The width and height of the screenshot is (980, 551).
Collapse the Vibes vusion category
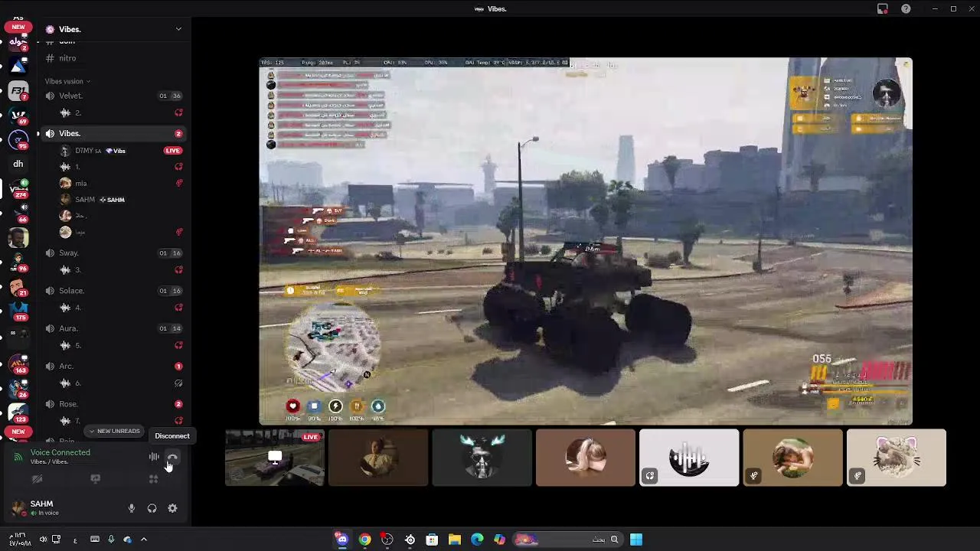coord(67,81)
